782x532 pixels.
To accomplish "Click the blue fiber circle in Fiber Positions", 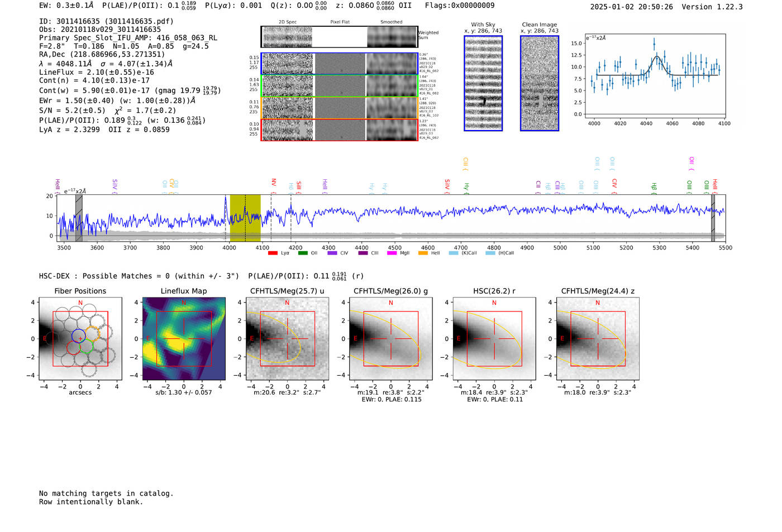I will 79,336.
